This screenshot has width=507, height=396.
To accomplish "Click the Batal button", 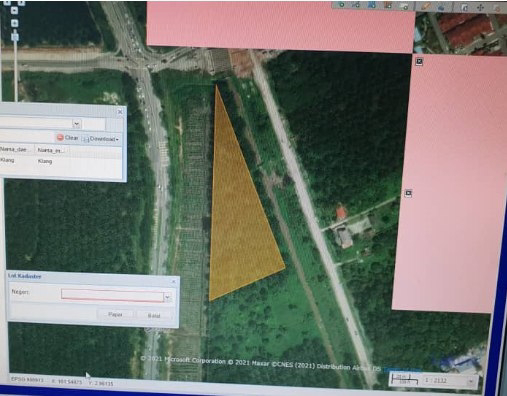I will [154, 315].
